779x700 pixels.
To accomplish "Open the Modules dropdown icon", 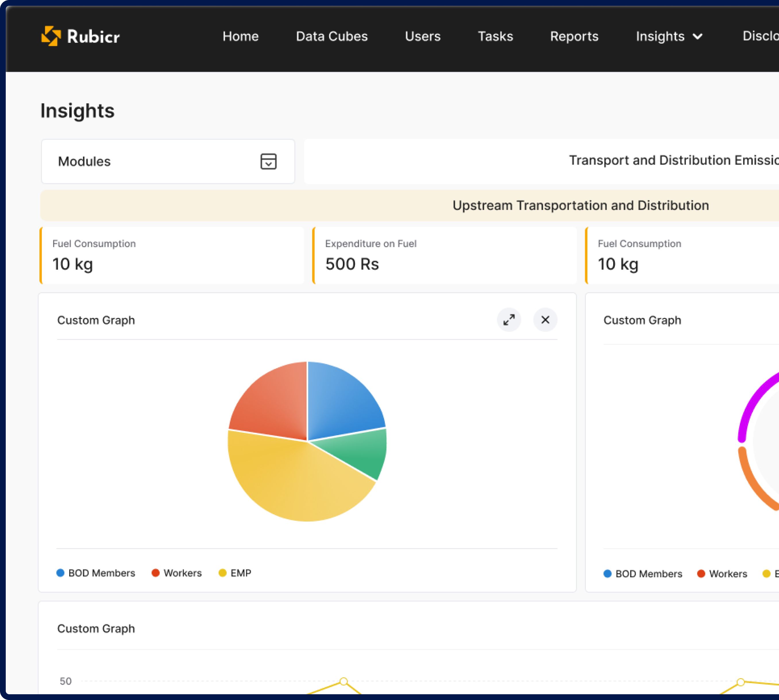I will click(268, 161).
